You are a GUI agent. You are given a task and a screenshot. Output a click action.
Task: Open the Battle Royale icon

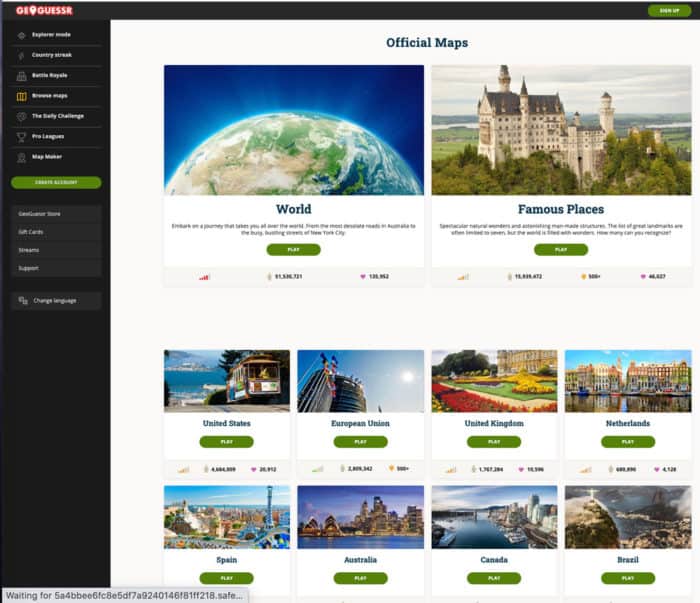pyautogui.click(x=21, y=76)
